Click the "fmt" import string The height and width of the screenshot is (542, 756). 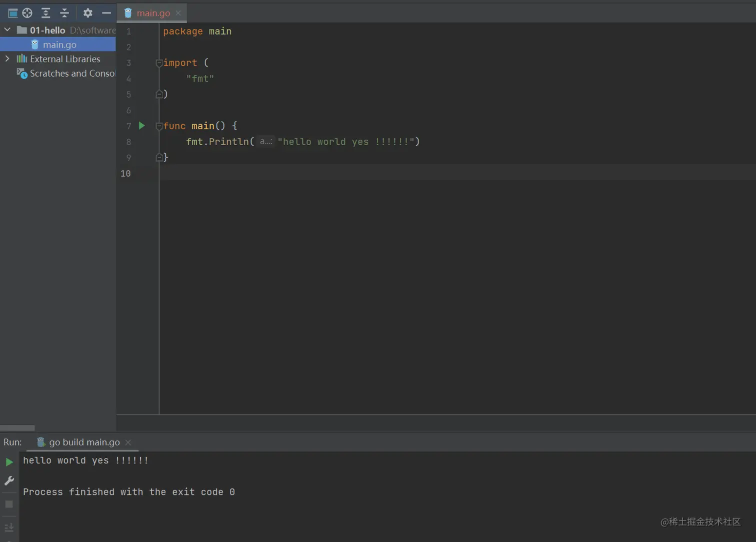point(200,79)
